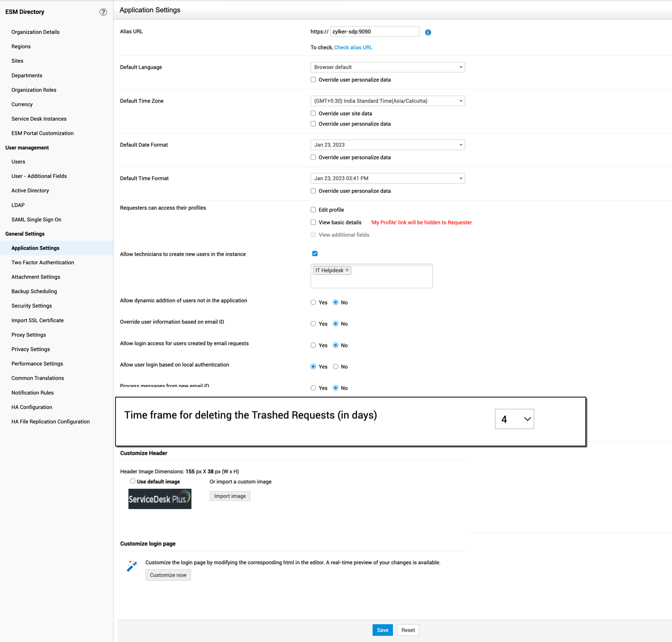Select No for local authentication login
This screenshot has height=642, width=672.
click(x=336, y=367)
